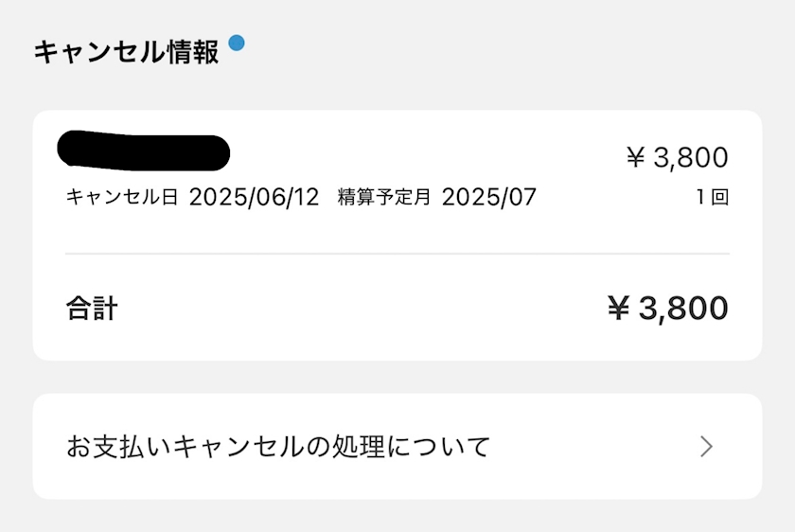Click the year 2025 in the cancel date
795x532 pixels.
click(217, 198)
